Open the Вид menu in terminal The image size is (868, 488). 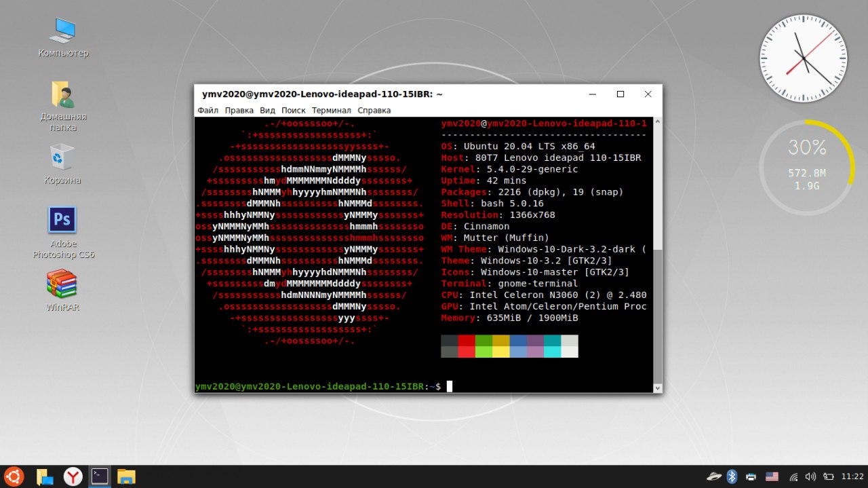[x=267, y=110]
